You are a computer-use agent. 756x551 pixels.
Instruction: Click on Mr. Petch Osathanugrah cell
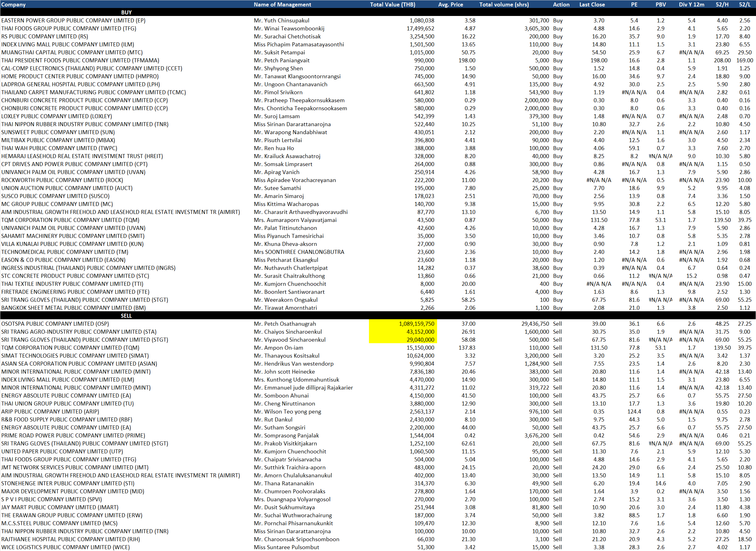point(285,324)
